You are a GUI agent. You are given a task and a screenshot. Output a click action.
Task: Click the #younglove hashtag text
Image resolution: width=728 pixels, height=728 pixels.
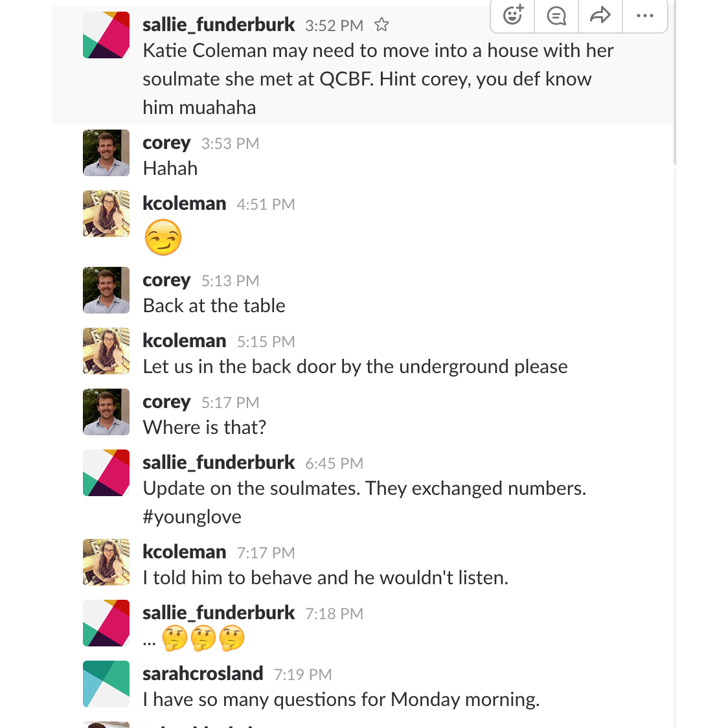192,517
